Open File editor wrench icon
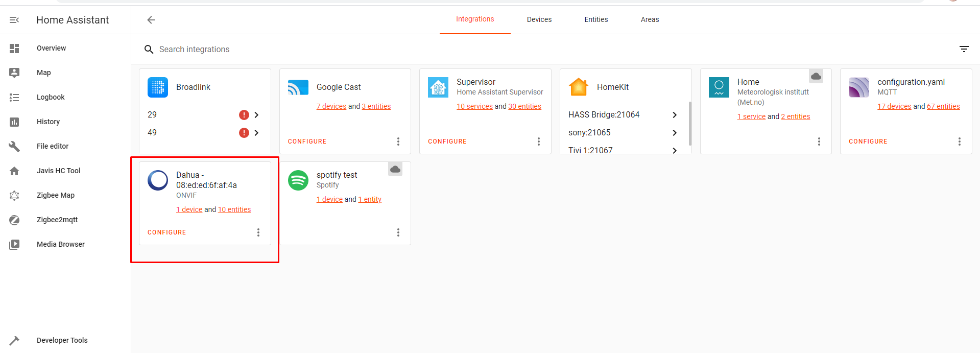980x353 pixels. pos(14,146)
